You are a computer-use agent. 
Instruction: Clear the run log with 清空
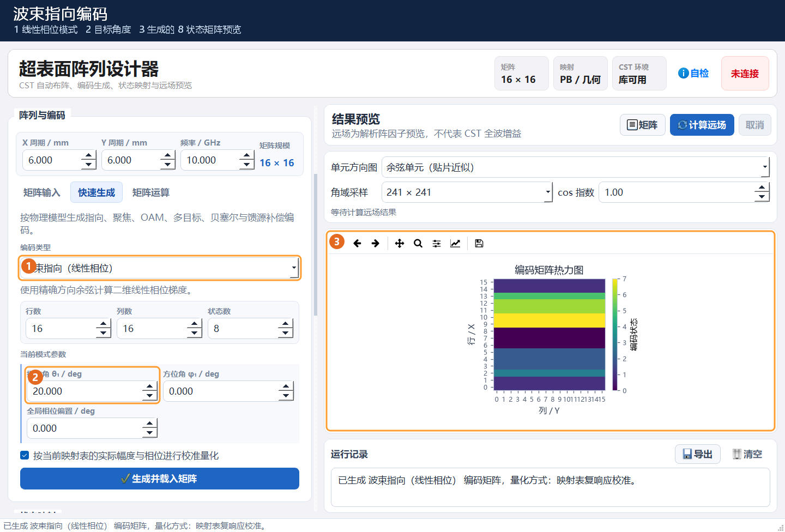point(747,454)
